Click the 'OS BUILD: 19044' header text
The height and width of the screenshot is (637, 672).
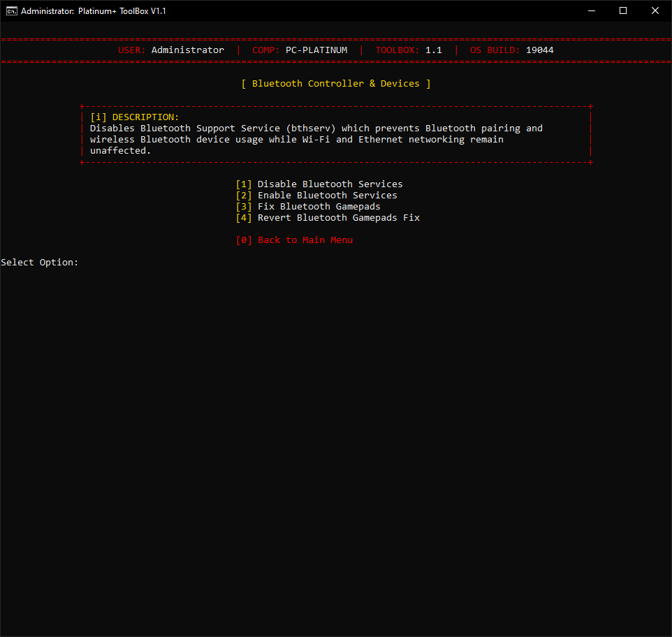[x=512, y=50]
